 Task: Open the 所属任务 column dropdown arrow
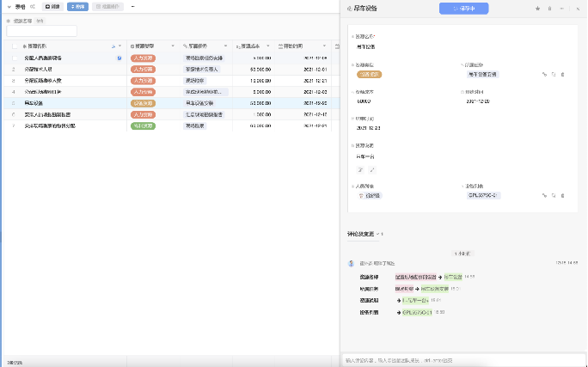click(226, 46)
